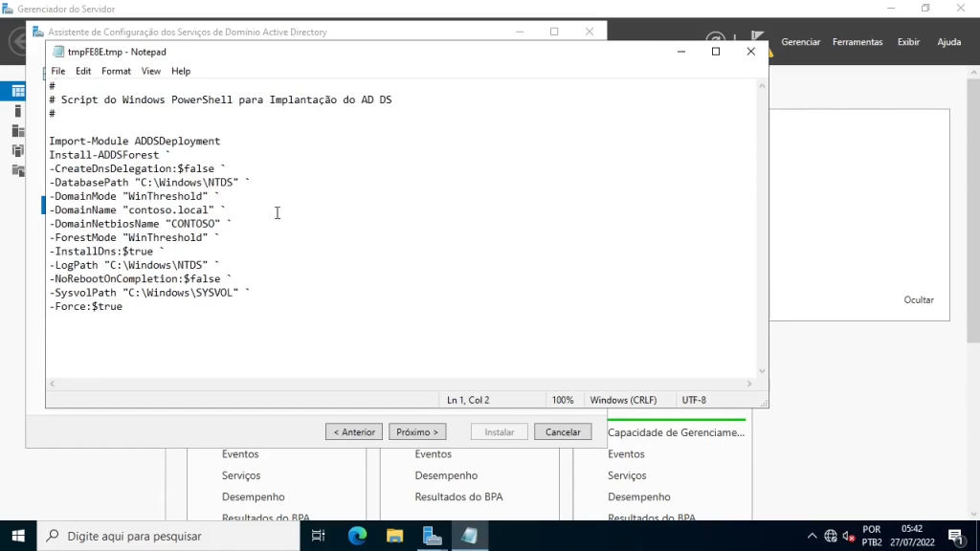
Task: Click Notepad horizontal scrollbar right arrow
Action: [749, 384]
